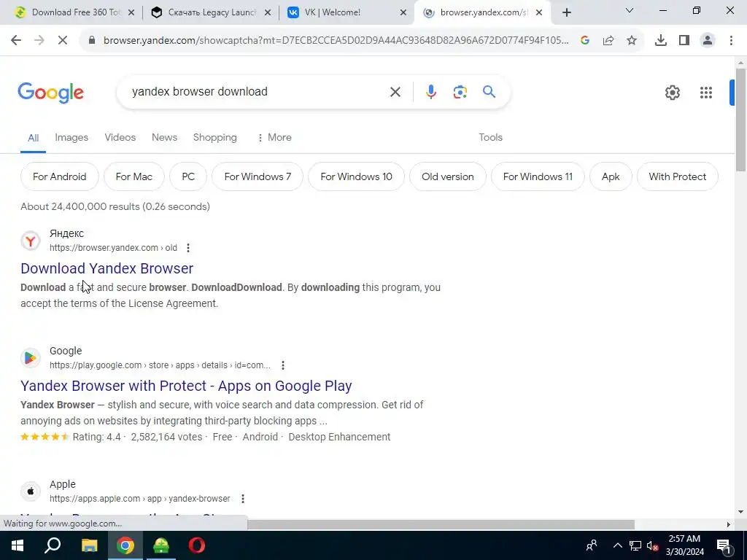Launch Opera from taskbar
This screenshot has width=747, height=560.
[197, 545]
